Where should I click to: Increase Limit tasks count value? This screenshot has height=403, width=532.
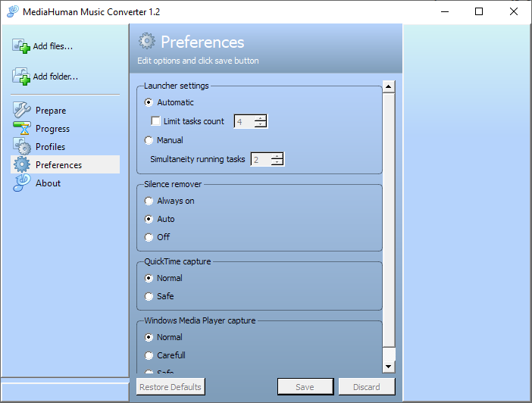tap(260, 118)
